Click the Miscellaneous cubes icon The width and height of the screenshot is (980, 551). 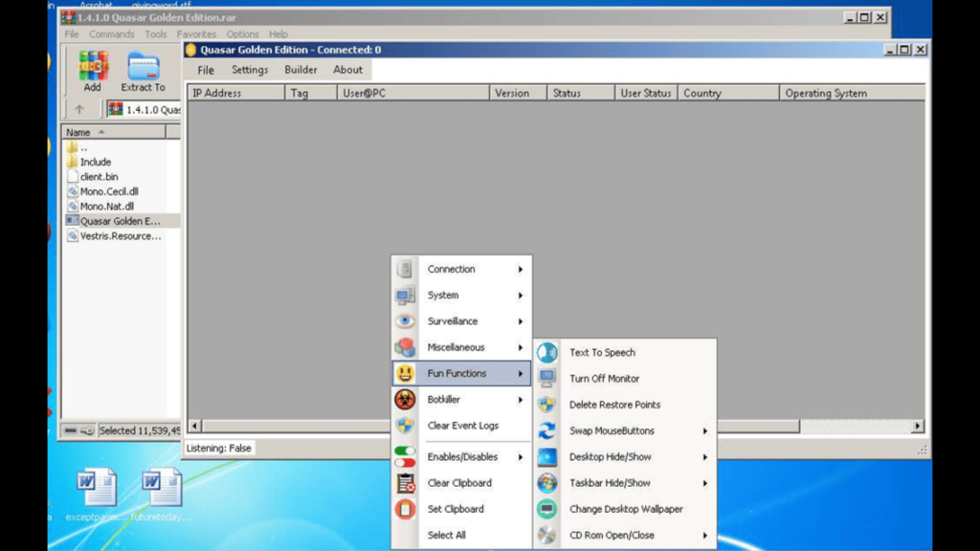point(405,347)
